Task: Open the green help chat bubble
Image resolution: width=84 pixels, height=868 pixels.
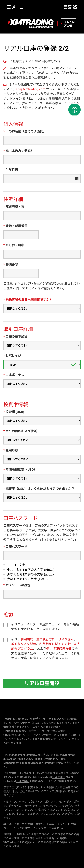Action: [x=74, y=110]
